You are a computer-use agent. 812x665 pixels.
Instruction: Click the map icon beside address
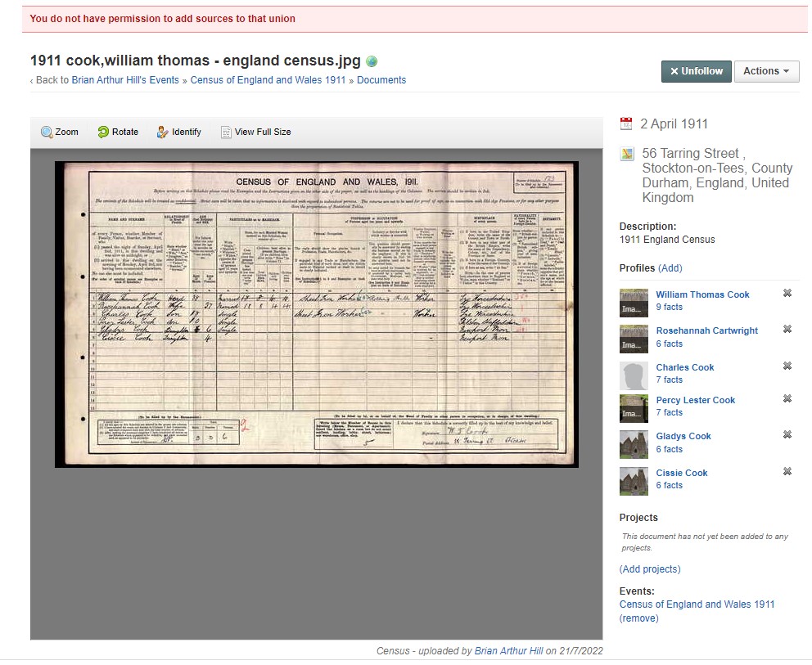627,154
